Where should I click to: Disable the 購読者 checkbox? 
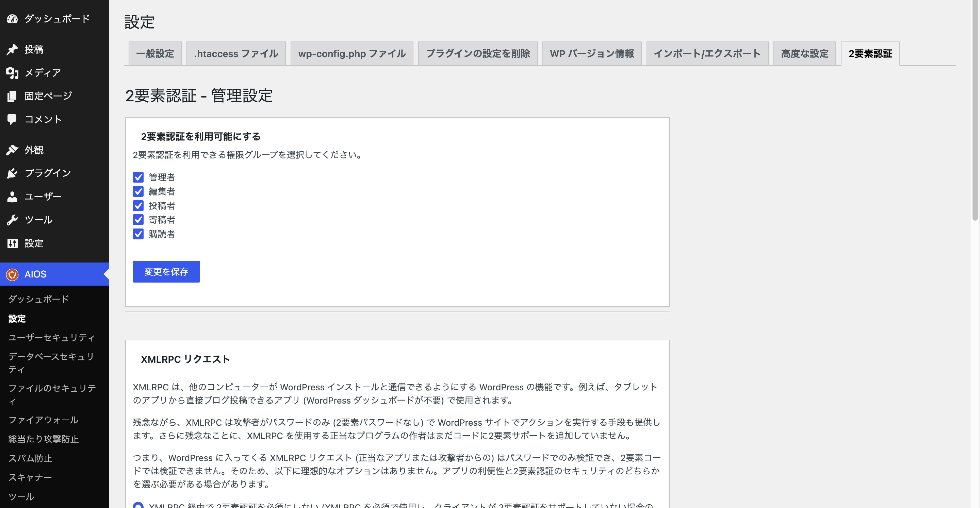coord(138,234)
